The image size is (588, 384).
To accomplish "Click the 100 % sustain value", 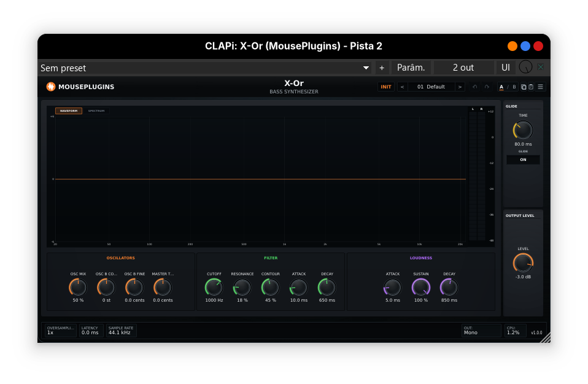I will (421, 300).
